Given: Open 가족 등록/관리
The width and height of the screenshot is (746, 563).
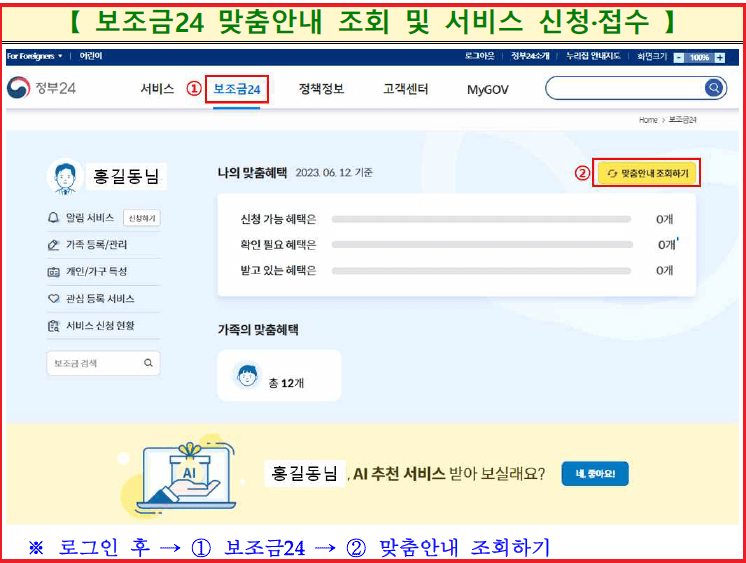Looking at the screenshot, I should [x=97, y=245].
